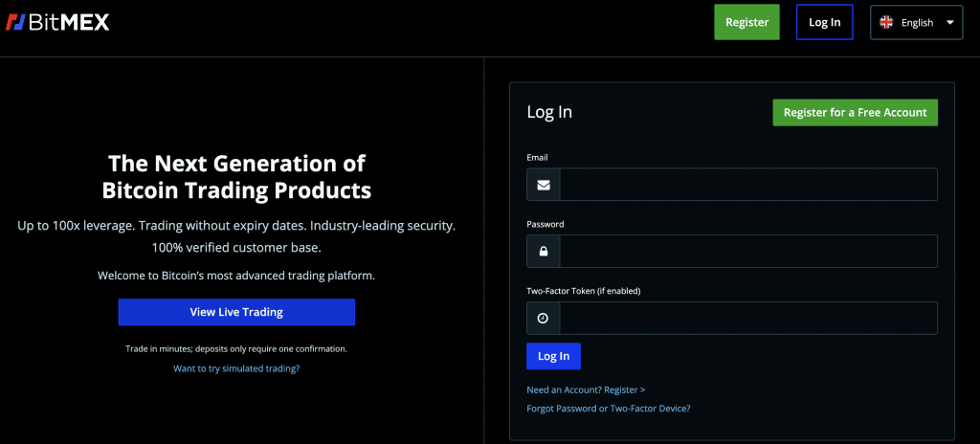980x444 pixels.
Task: Follow the 'Need an Account? Register' link
Action: pyautogui.click(x=586, y=389)
